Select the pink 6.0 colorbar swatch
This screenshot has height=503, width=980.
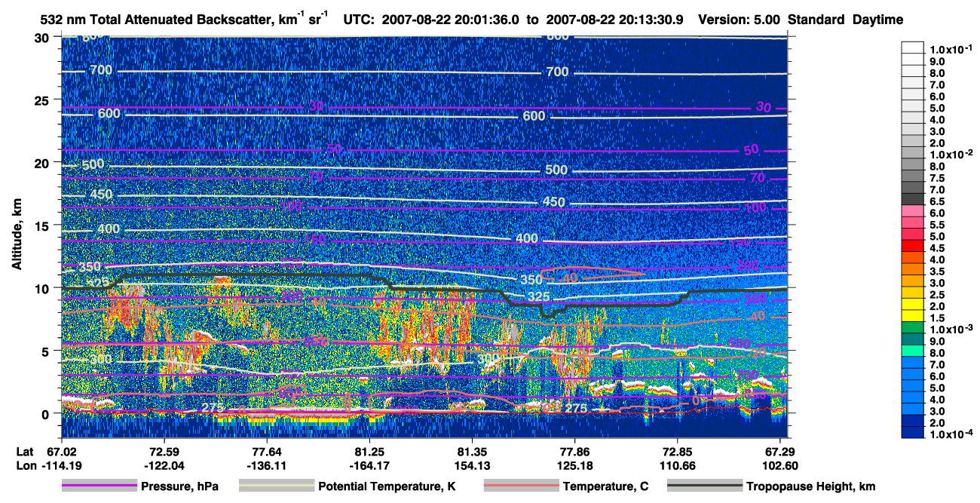click(x=912, y=211)
